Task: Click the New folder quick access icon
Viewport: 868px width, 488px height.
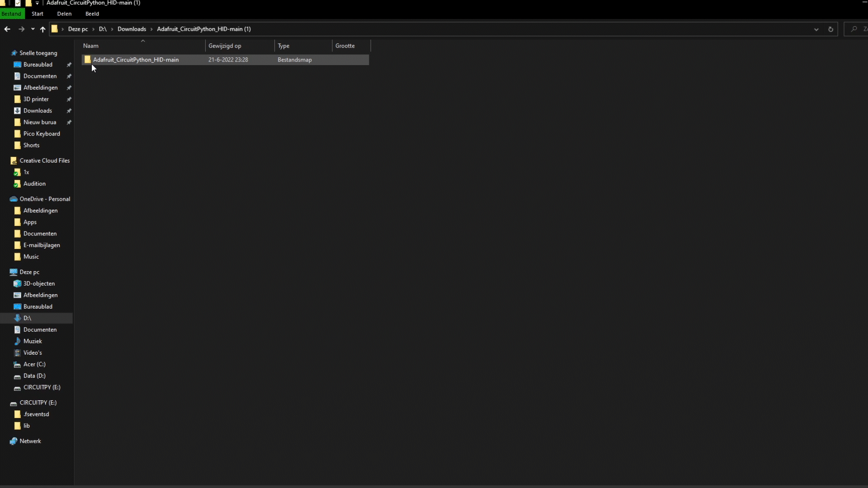Action: [28, 3]
